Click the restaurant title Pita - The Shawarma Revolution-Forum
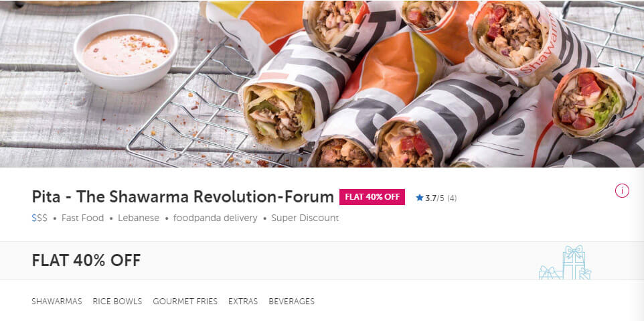 tap(183, 197)
